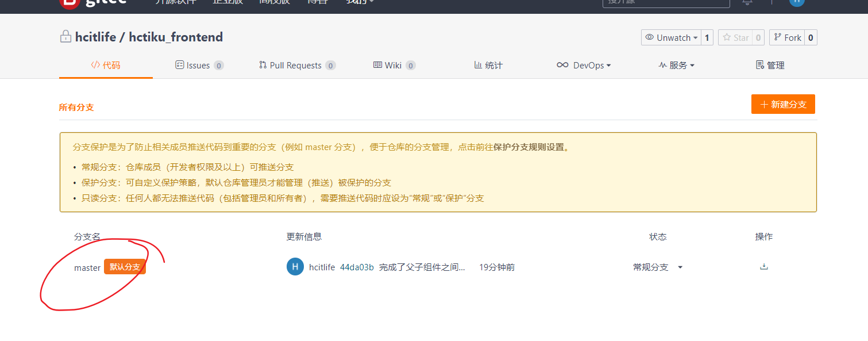Click the 所有分支 heading
The image size is (868, 341).
pyautogui.click(x=76, y=107)
